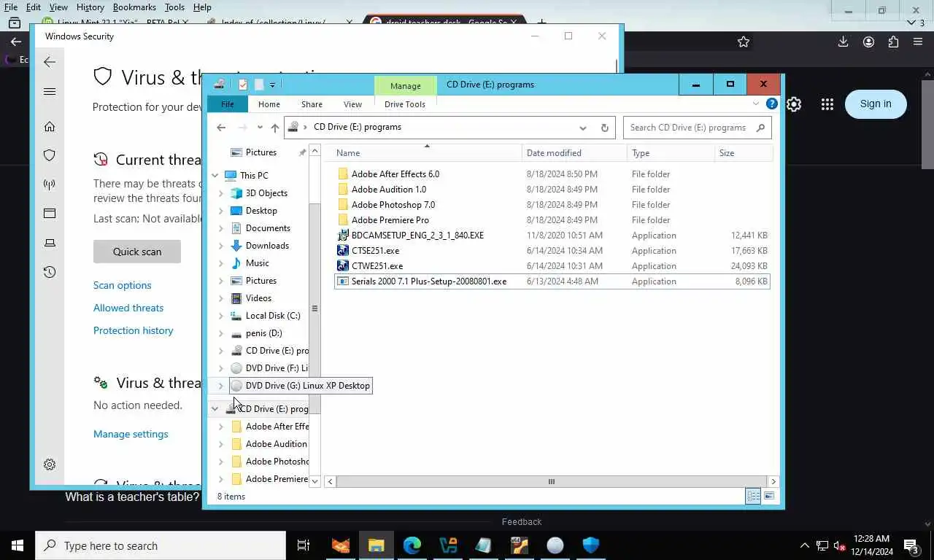Open Firefox History menu
This screenshot has height=560, width=934.
click(90, 7)
